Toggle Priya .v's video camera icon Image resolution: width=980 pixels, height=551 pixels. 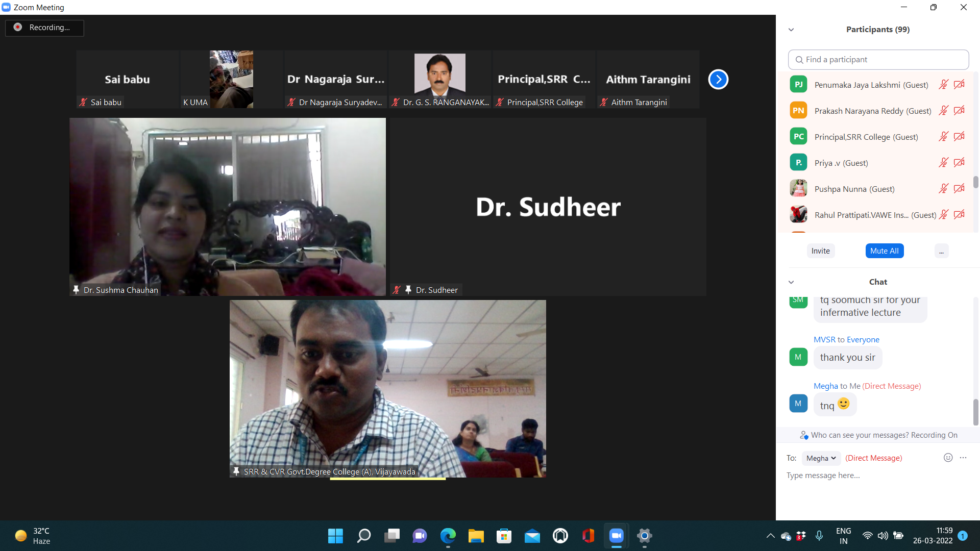pyautogui.click(x=959, y=163)
